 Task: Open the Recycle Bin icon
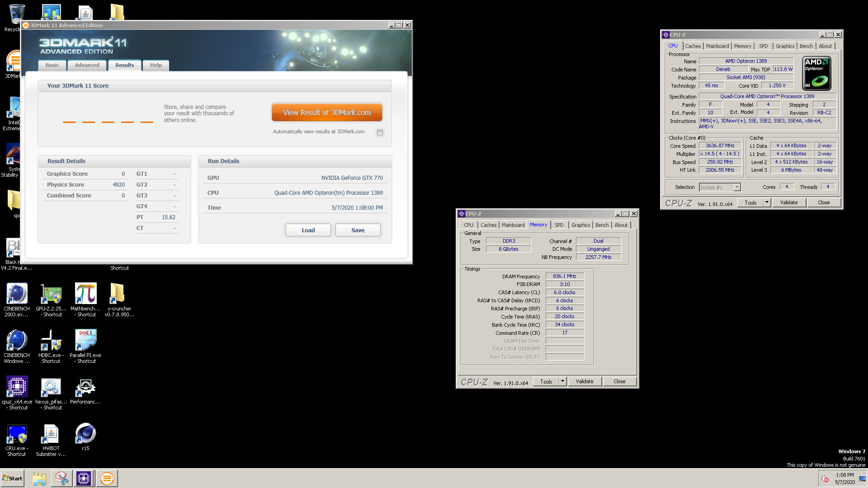[x=16, y=14]
